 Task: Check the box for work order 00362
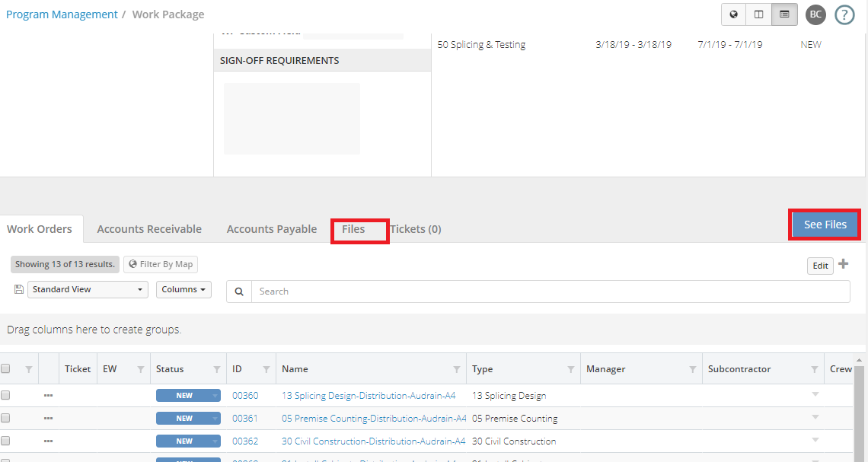5,441
